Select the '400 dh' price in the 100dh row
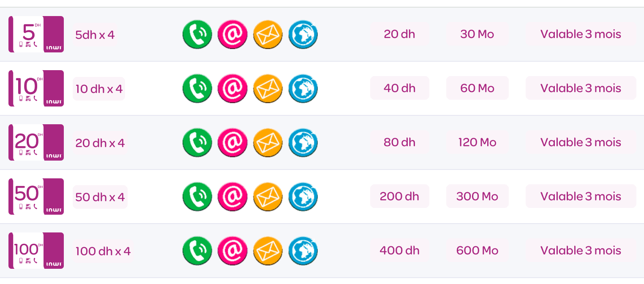644x284 pixels. [399, 251]
